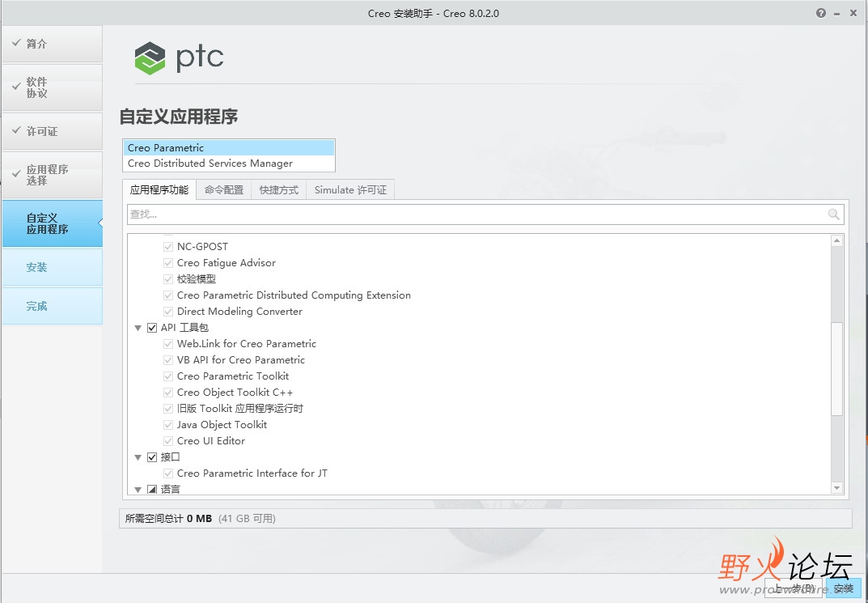Screen dimensions: 868x603
Task: Toggle VB API for Creo Parametric checkbox
Action: (168, 360)
